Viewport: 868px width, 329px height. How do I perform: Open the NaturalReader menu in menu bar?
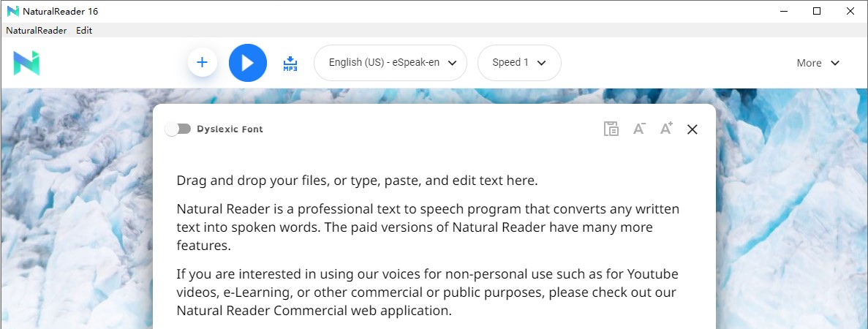coord(36,31)
